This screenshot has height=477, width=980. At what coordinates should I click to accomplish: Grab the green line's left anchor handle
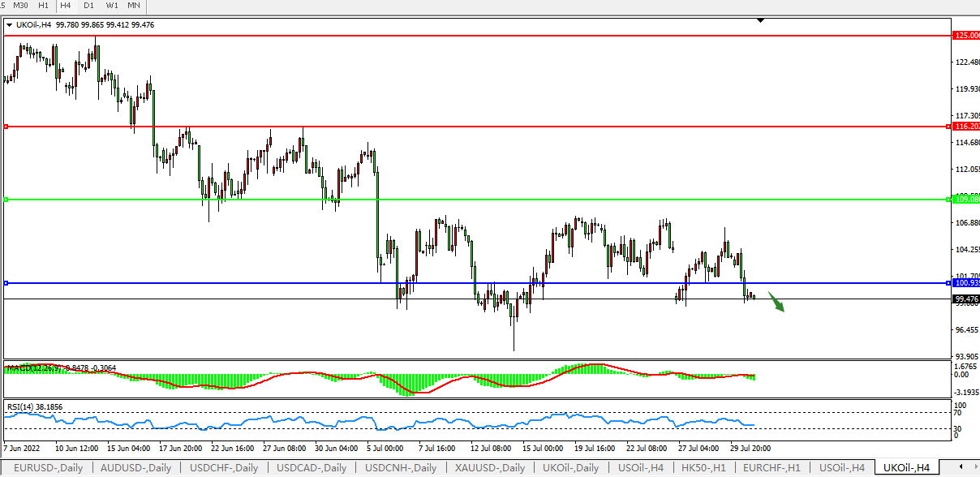[6, 200]
